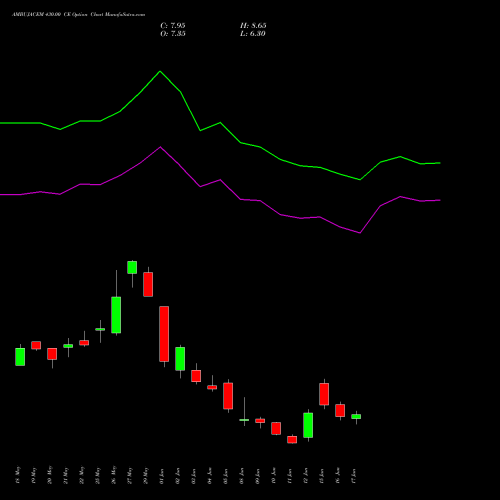Select the 02 Jun date label
The image size is (500, 500).
coord(178,476)
